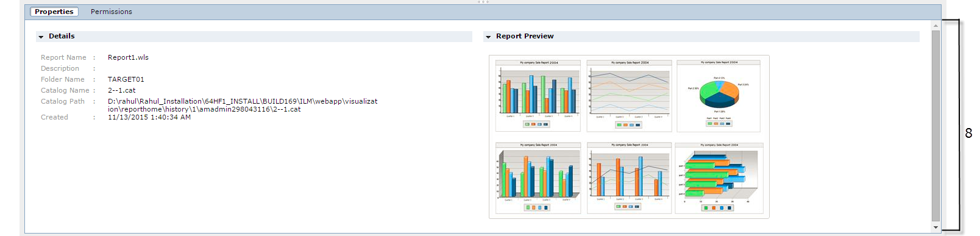Open the 2D bar chart thumbnail
This screenshot has width=980, height=236.
coord(538,96)
